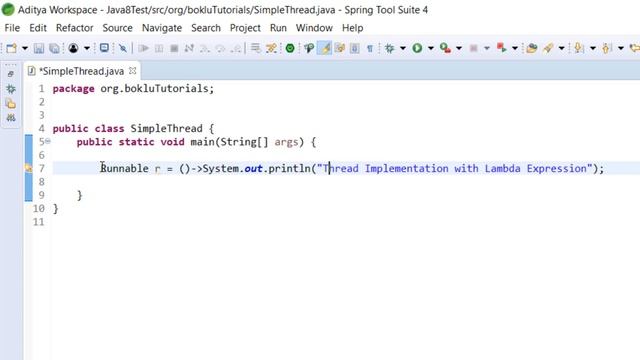The width and height of the screenshot is (640, 360).
Task: Click the Step Into icon
Action: tap(204, 49)
